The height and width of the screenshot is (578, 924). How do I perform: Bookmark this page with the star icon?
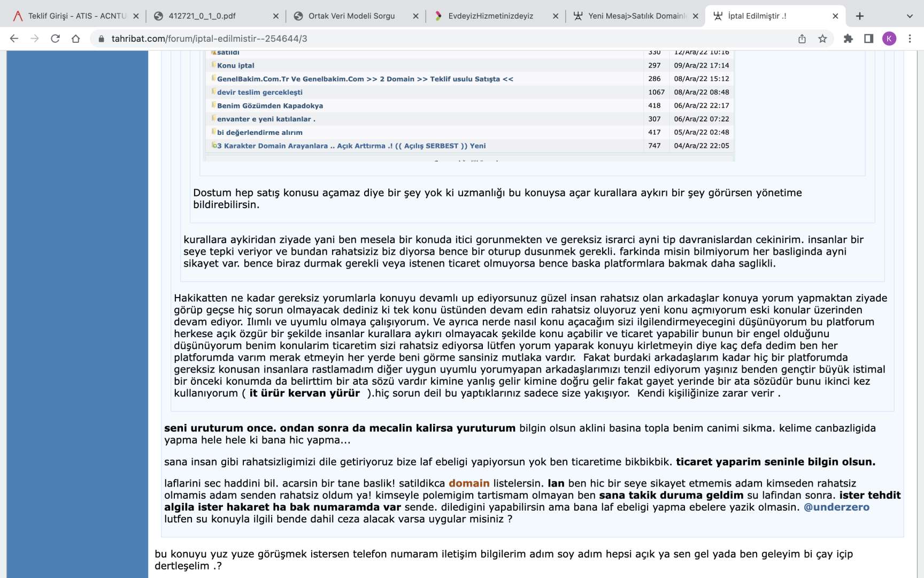click(822, 39)
